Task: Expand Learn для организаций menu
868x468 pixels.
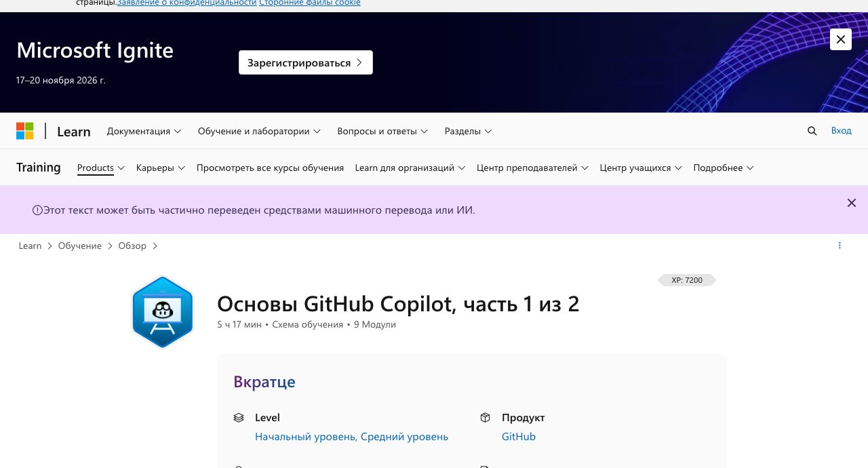Action: [410, 168]
